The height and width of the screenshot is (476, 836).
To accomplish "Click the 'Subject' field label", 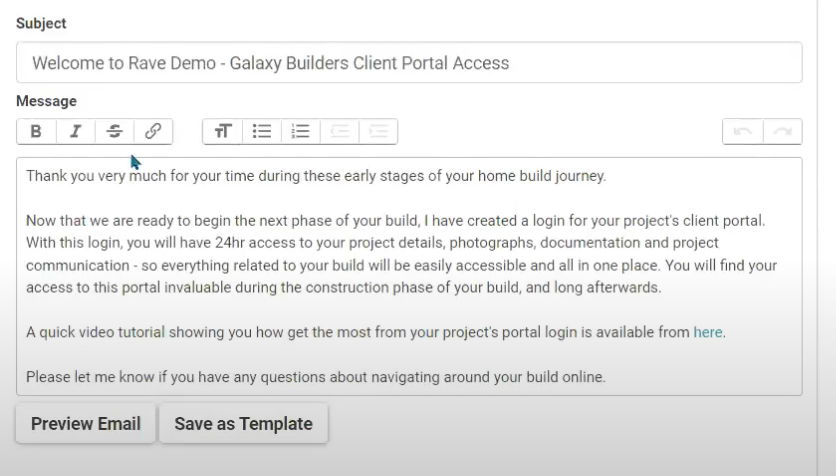I will click(41, 23).
